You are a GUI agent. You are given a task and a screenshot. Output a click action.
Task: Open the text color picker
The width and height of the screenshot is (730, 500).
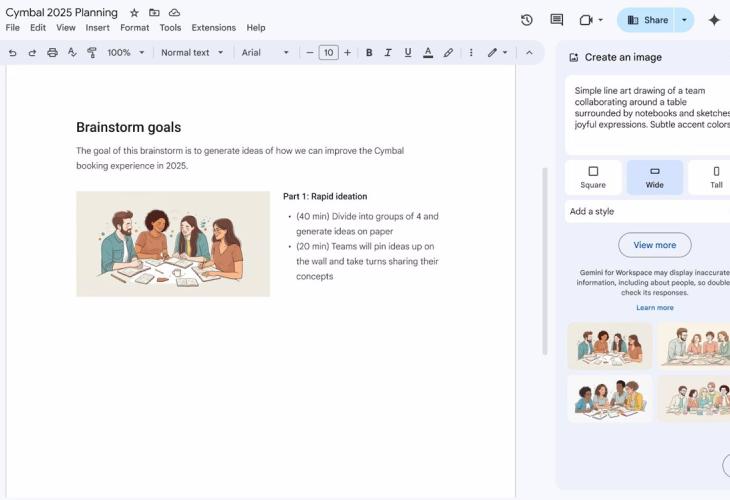[x=428, y=53]
